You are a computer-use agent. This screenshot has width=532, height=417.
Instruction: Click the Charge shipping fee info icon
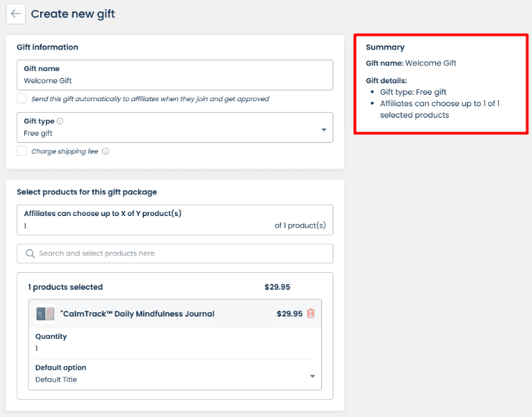(105, 151)
